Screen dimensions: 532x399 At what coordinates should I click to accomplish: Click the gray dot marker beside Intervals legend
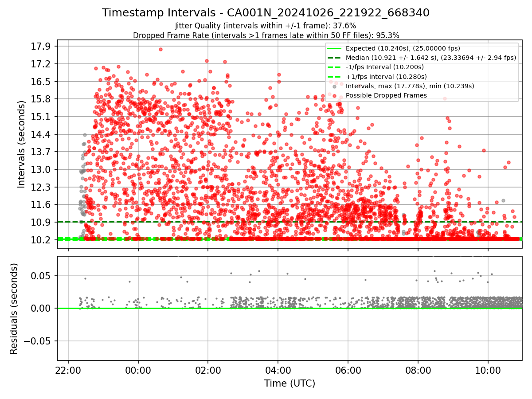pyautogui.click(x=335, y=86)
